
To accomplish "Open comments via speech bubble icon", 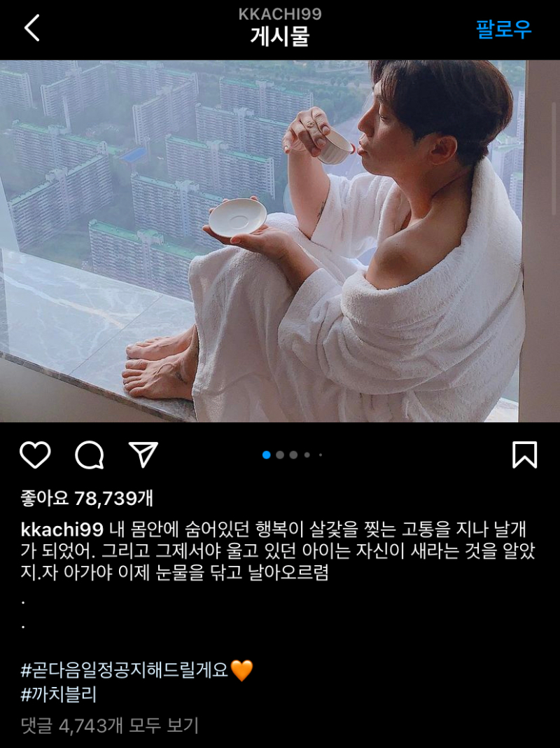I will pyautogui.click(x=89, y=455).
